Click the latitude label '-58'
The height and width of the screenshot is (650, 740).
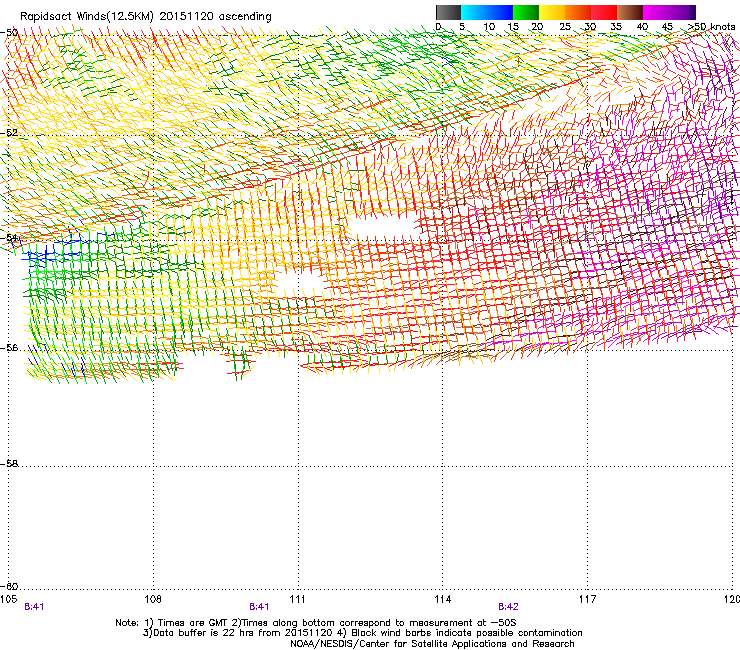tap(9, 464)
